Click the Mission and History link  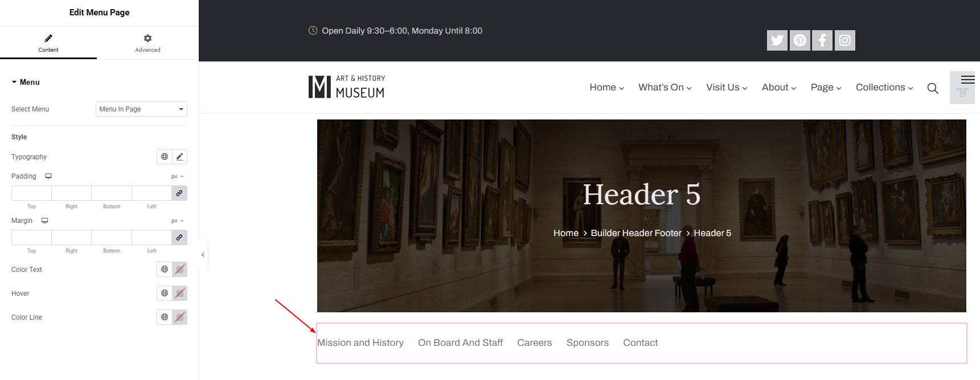point(360,343)
